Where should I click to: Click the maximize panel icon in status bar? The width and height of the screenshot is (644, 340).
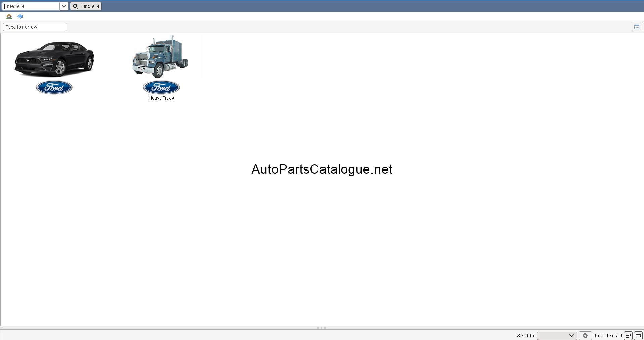tap(638, 336)
